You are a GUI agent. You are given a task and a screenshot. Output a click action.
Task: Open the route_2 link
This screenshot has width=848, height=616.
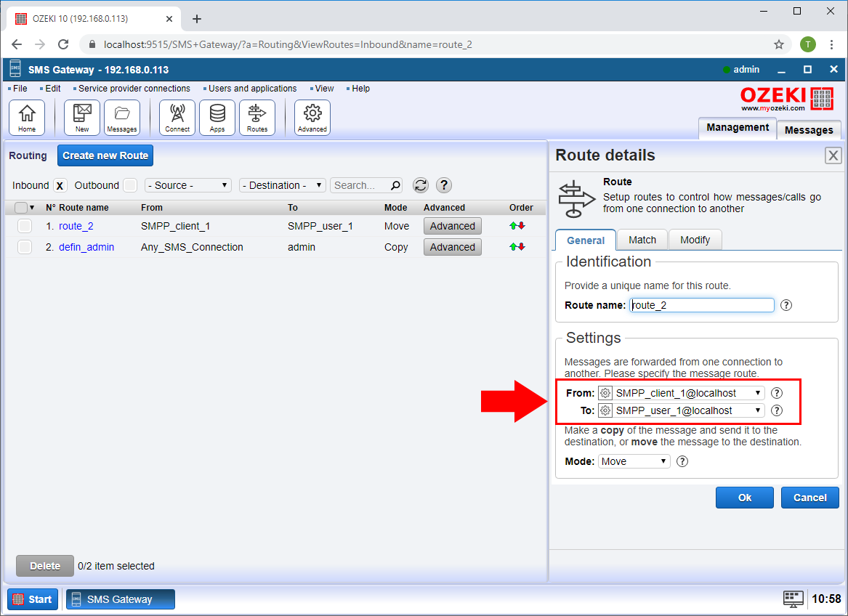pos(76,226)
